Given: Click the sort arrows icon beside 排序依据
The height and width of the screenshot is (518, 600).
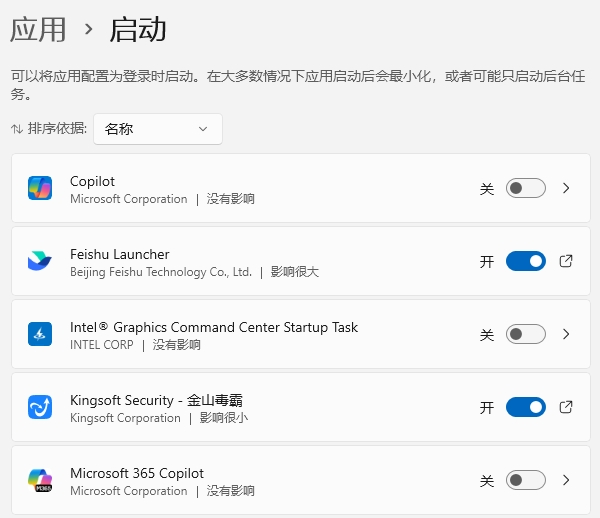Looking at the screenshot, I should pos(17,129).
